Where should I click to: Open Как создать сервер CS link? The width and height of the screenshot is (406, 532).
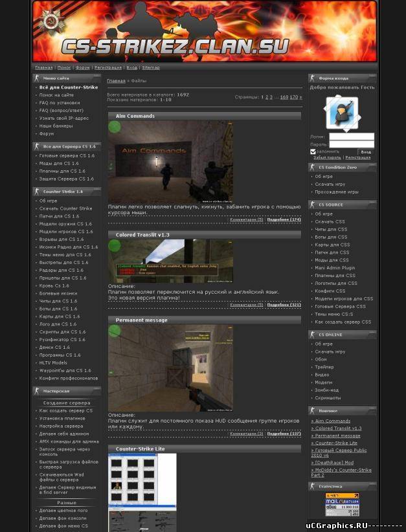(x=65, y=410)
